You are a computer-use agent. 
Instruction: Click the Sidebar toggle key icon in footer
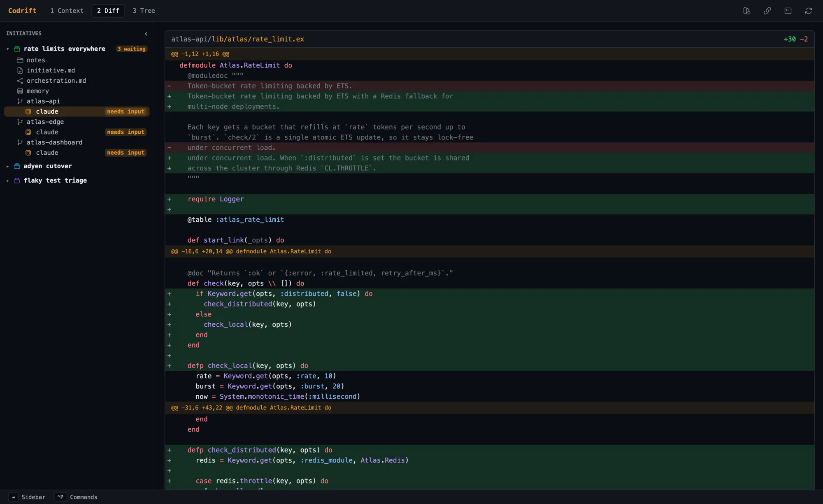tap(13, 497)
